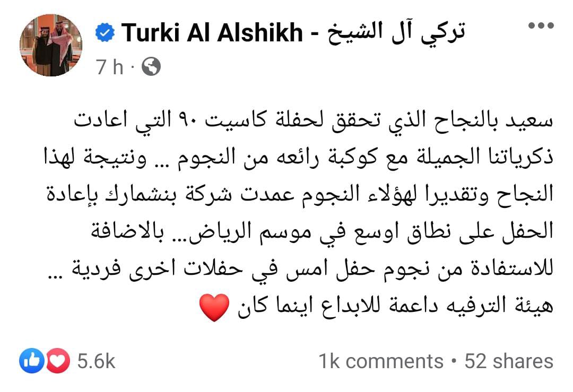This screenshot has width=573, height=392.
Task: Click the blue verified badge icon
Action: tap(106, 33)
